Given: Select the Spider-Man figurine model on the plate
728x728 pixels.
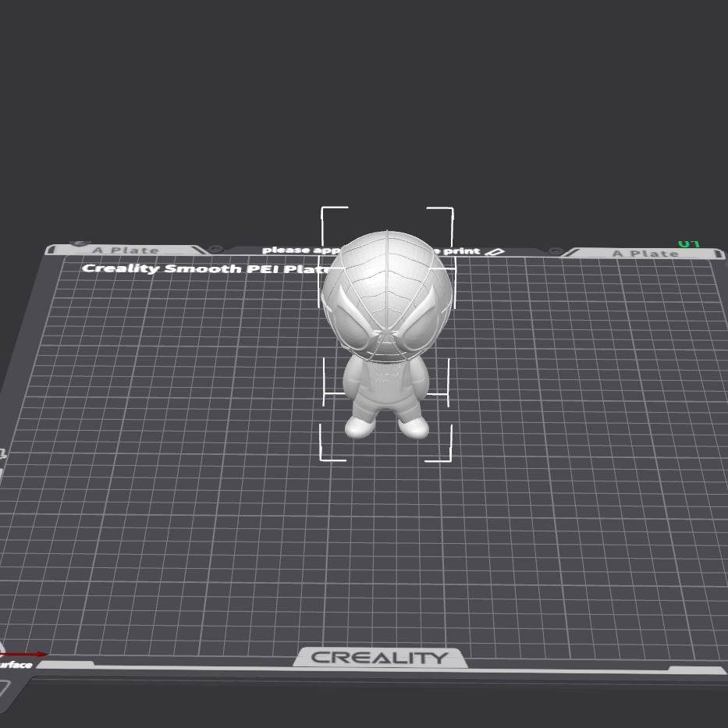Looking at the screenshot, I should click(386, 336).
